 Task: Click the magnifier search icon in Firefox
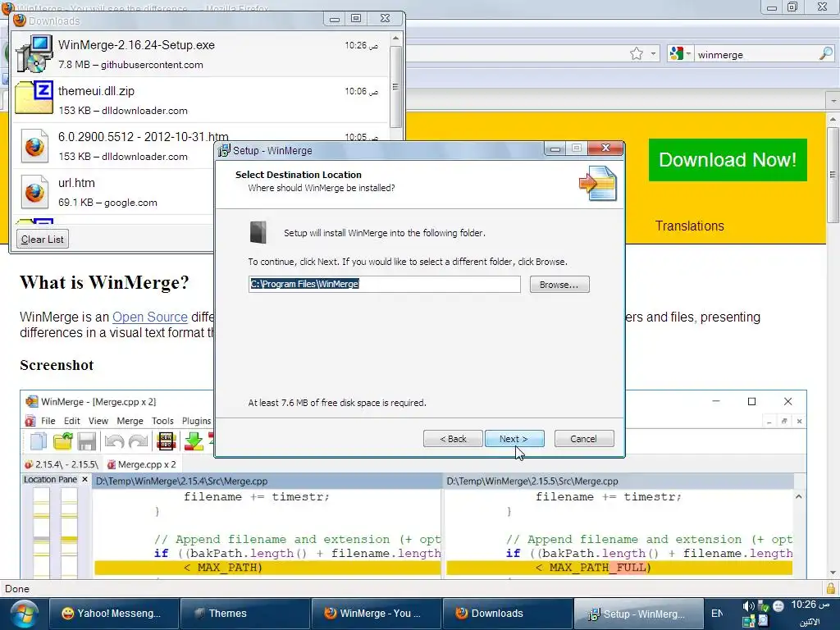826,53
